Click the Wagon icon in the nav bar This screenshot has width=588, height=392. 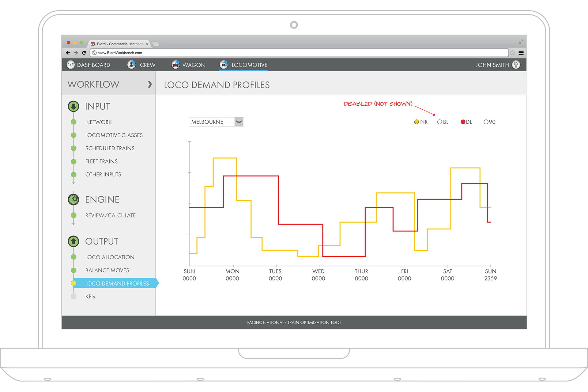pos(175,65)
